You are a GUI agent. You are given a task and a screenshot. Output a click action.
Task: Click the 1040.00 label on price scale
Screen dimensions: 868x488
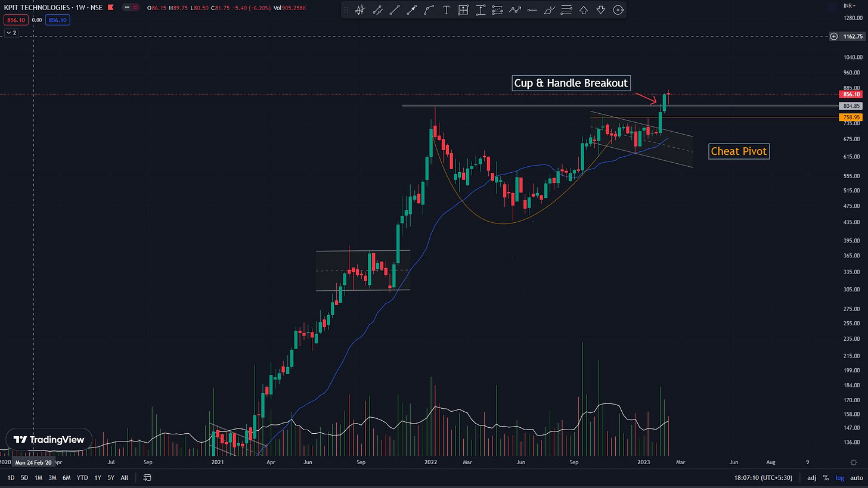852,57
